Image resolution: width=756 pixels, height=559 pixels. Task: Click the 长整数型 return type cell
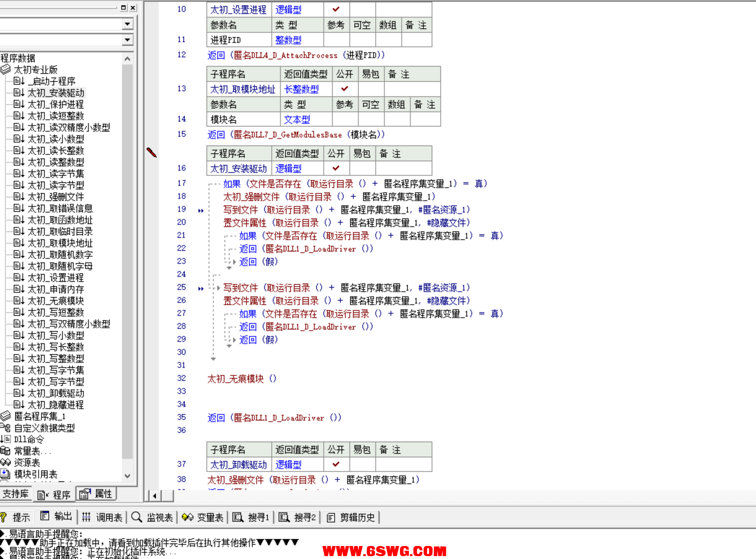pyautogui.click(x=301, y=89)
